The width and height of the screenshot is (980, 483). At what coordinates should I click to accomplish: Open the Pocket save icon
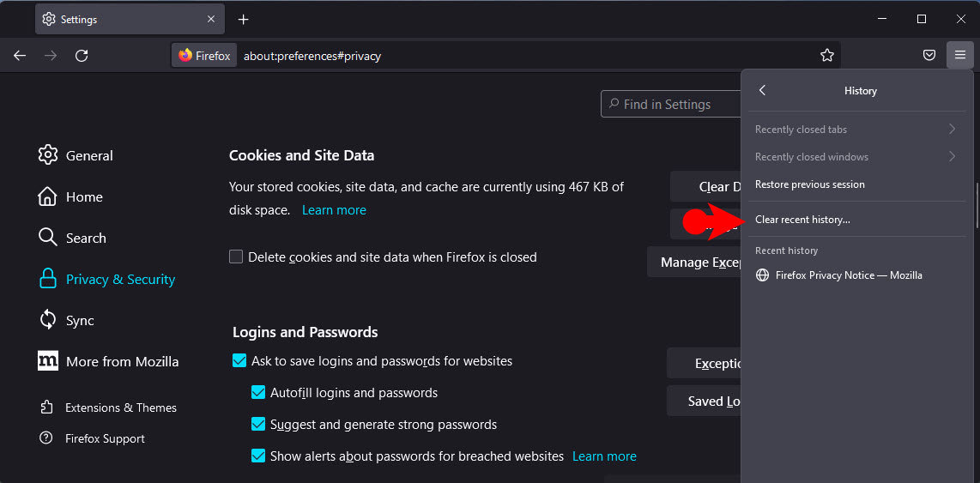coord(929,56)
